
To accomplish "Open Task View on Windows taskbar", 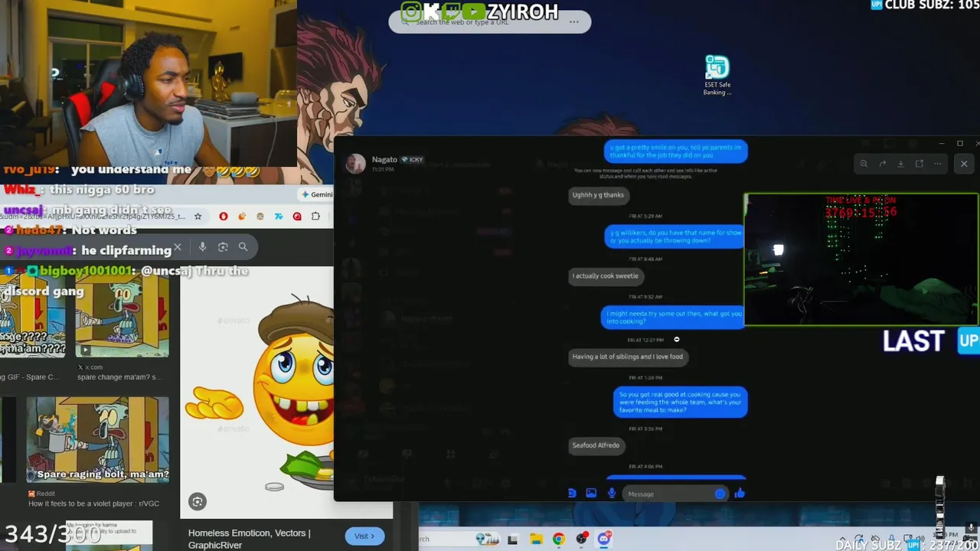I will point(512,540).
